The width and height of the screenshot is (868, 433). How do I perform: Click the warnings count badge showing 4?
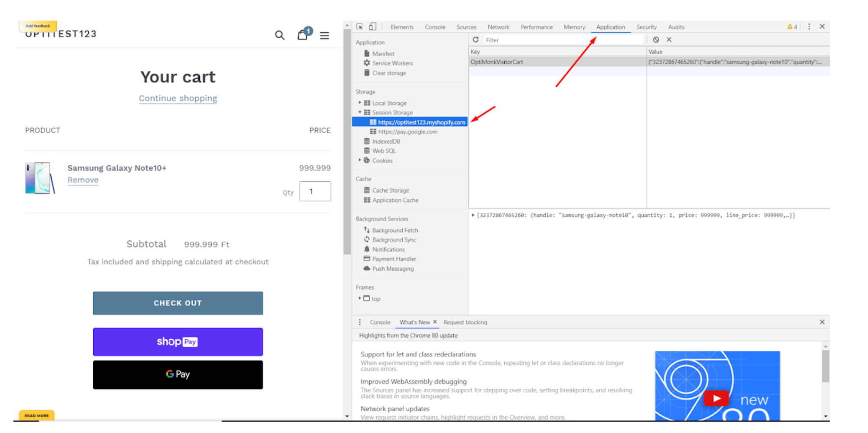pyautogui.click(x=792, y=27)
